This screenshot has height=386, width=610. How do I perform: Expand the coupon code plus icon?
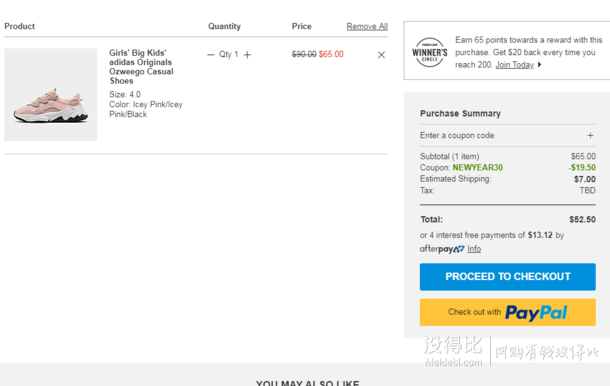pos(590,135)
